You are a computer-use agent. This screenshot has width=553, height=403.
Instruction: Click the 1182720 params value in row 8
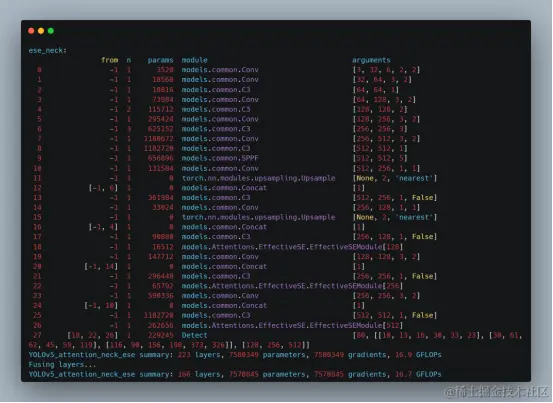tap(159, 148)
